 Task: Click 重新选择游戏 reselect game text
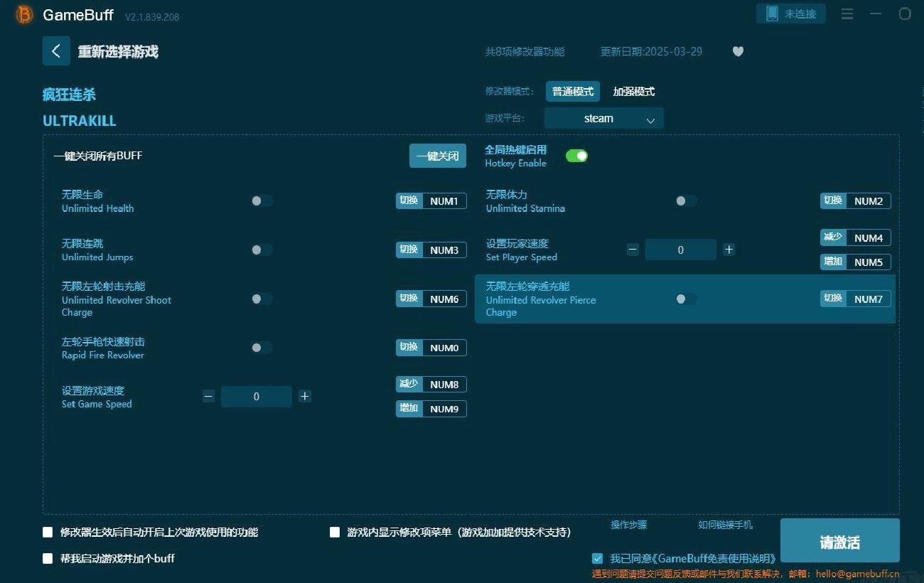(x=118, y=51)
